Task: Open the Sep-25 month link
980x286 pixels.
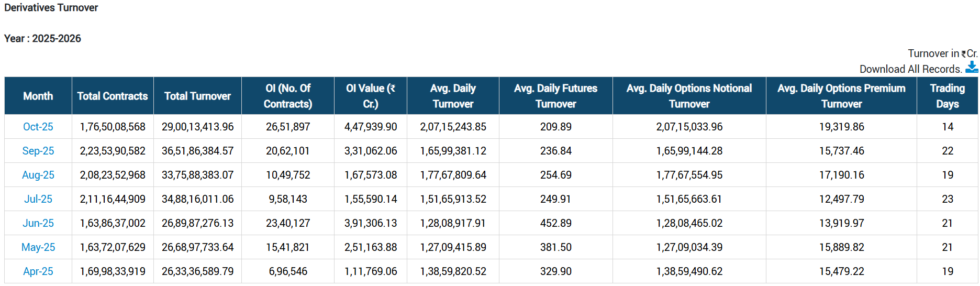Action: pos(38,151)
